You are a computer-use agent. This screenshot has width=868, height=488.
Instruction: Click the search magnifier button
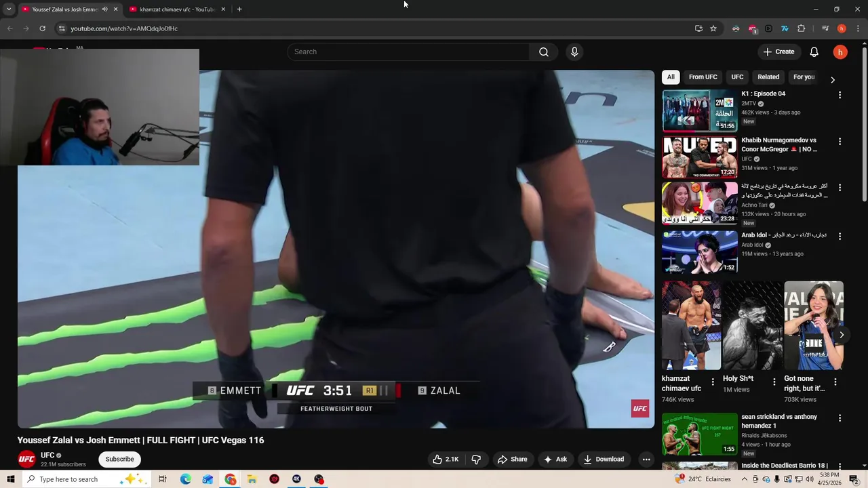pos(544,52)
